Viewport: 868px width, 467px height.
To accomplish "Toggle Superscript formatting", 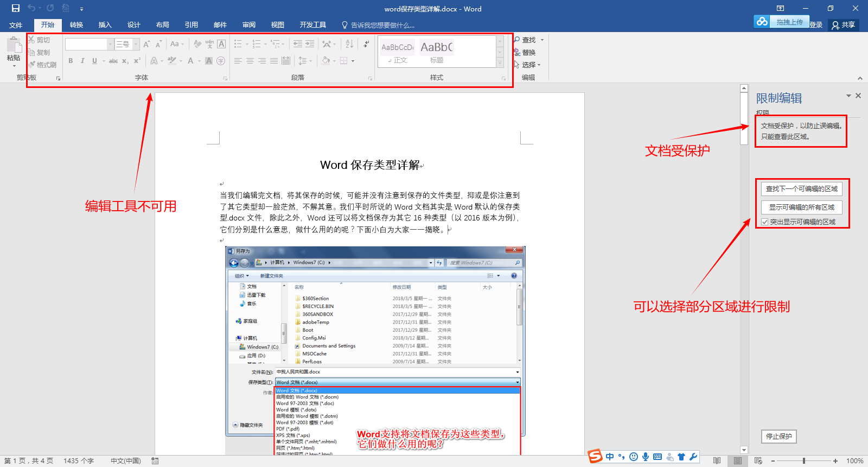I will (137, 61).
